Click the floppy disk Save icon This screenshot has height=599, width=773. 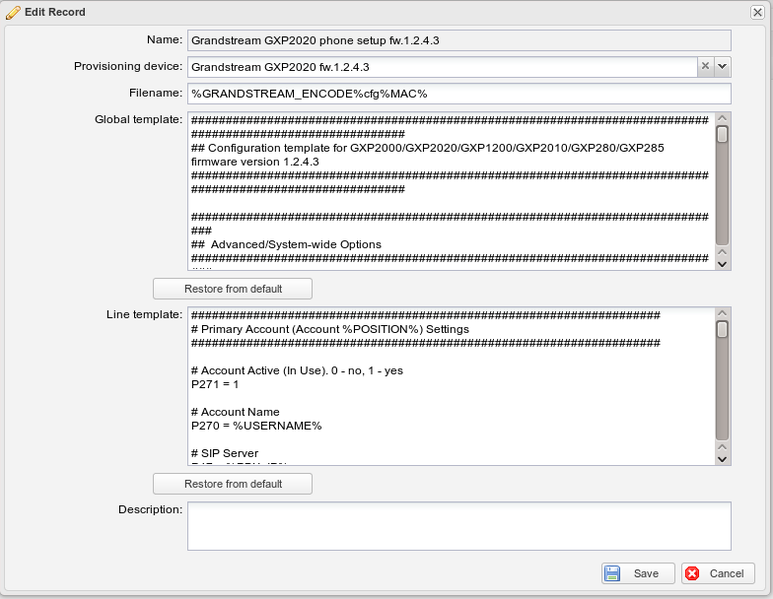tap(612, 573)
